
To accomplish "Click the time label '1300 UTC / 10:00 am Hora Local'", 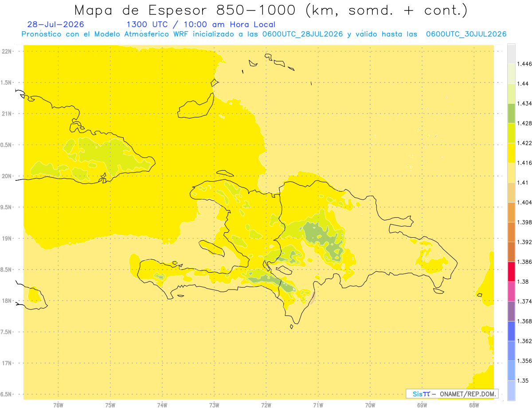I will [x=201, y=25].
